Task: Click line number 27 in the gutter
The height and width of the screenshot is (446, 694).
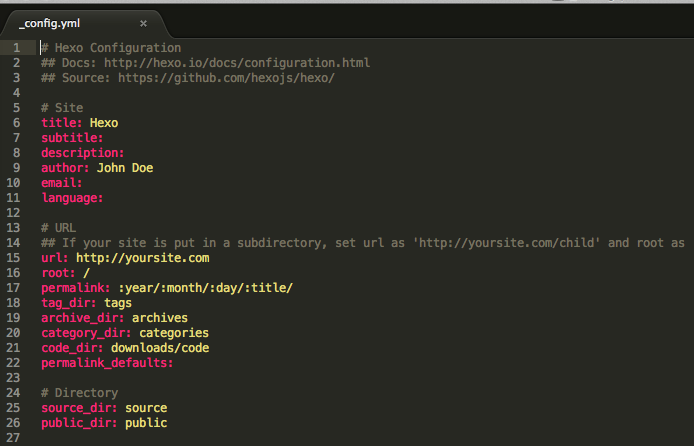Action: coord(13,438)
